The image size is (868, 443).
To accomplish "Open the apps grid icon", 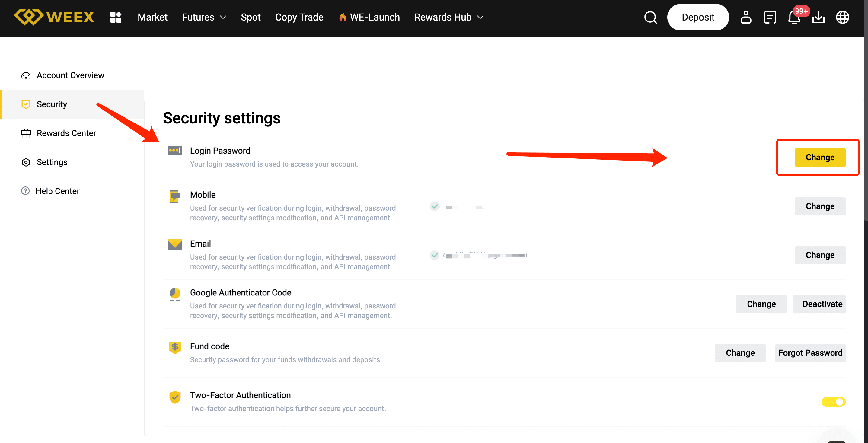I will pos(116,17).
